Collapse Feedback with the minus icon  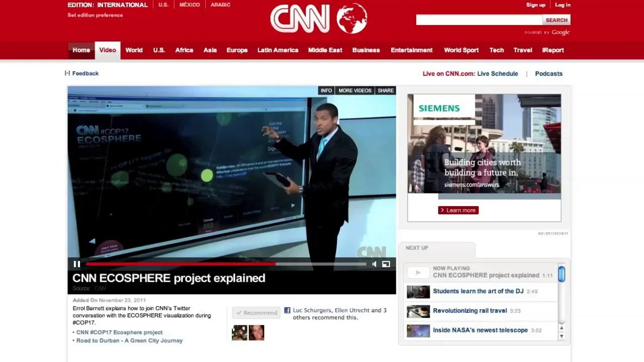67,73
